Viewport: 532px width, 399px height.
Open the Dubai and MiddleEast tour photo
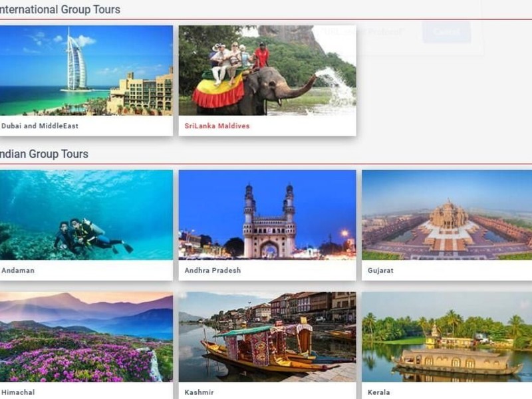(x=86, y=70)
